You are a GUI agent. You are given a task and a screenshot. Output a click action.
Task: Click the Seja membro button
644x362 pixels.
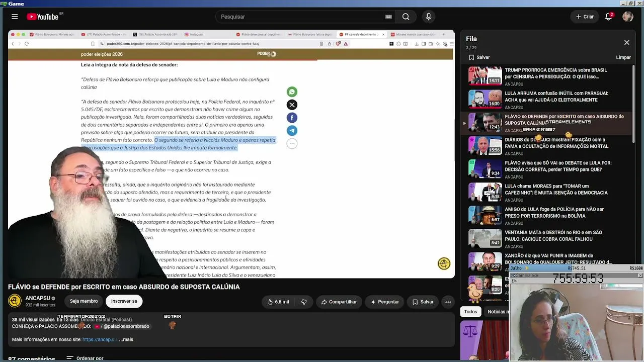(84, 301)
